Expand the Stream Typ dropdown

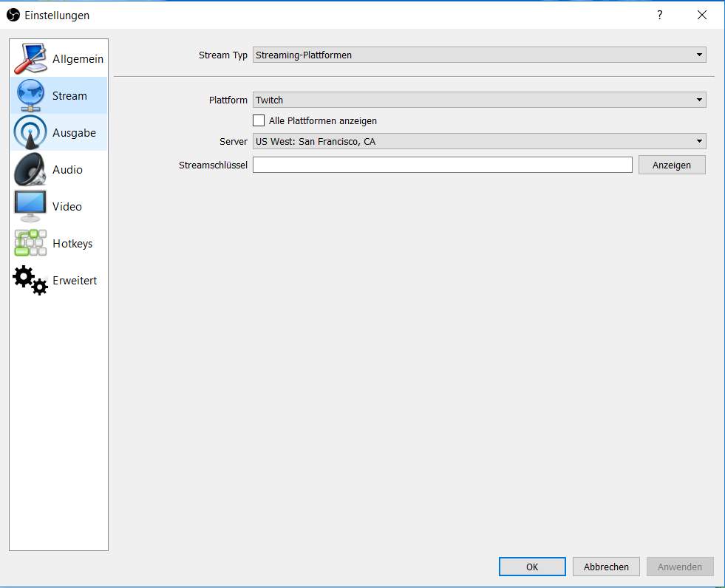(479, 55)
